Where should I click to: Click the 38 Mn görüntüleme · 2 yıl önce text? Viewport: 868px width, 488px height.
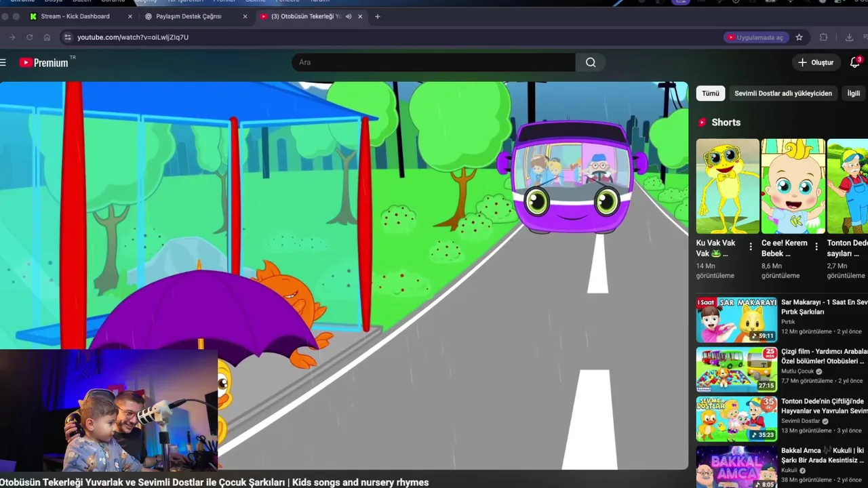[x=822, y=480]
